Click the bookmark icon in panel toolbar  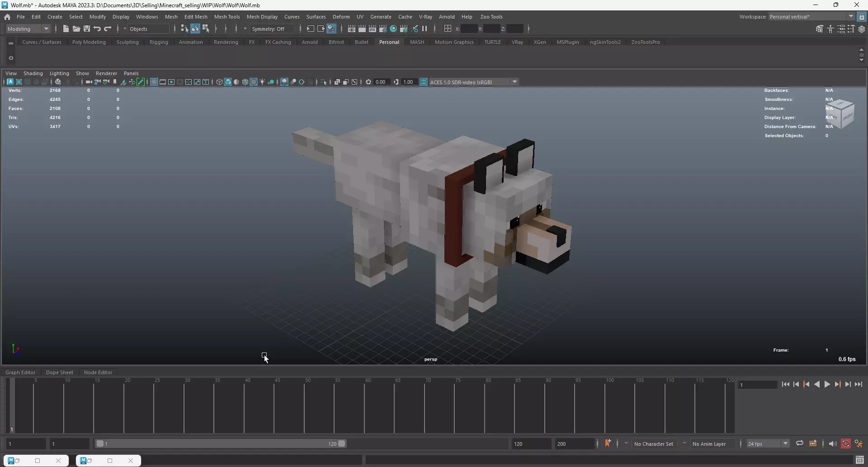tap(115, 82)
